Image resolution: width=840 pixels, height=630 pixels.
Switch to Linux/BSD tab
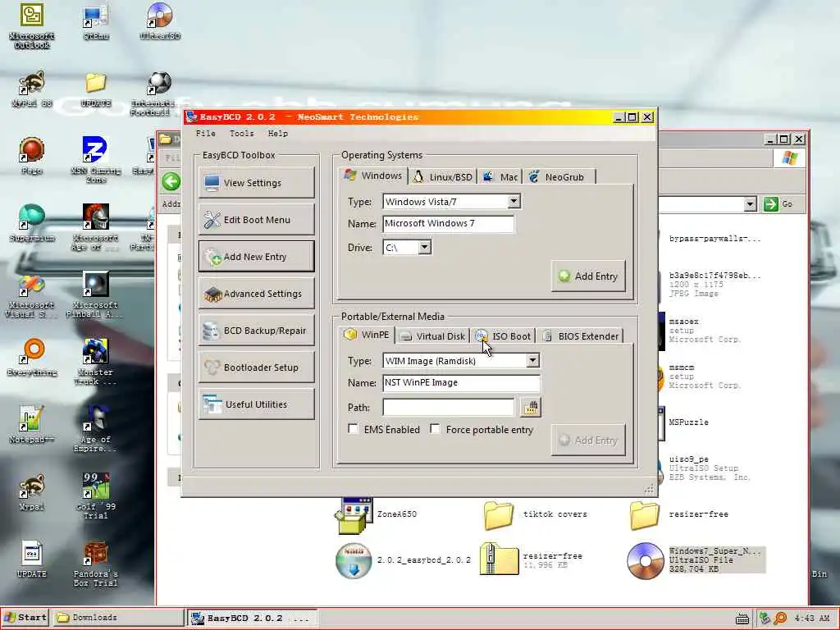[443, 177]
